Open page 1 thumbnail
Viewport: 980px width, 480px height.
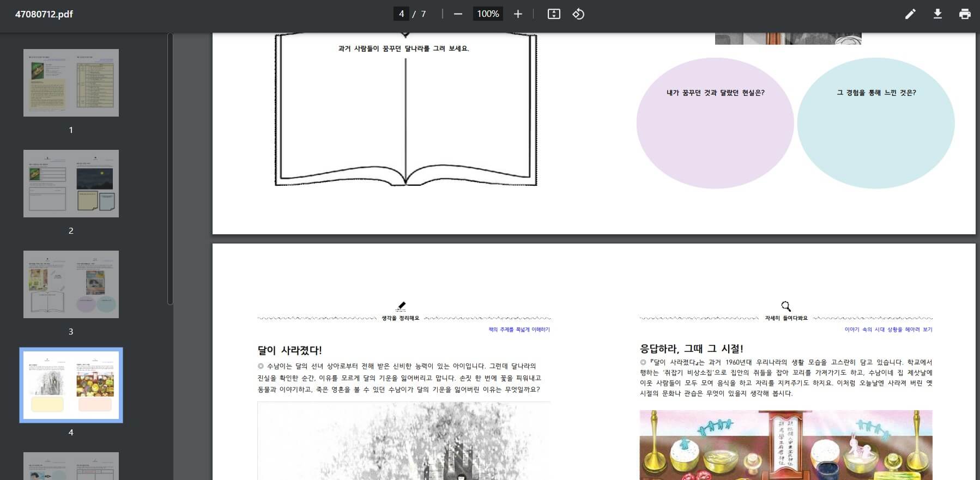click(71, 83)
